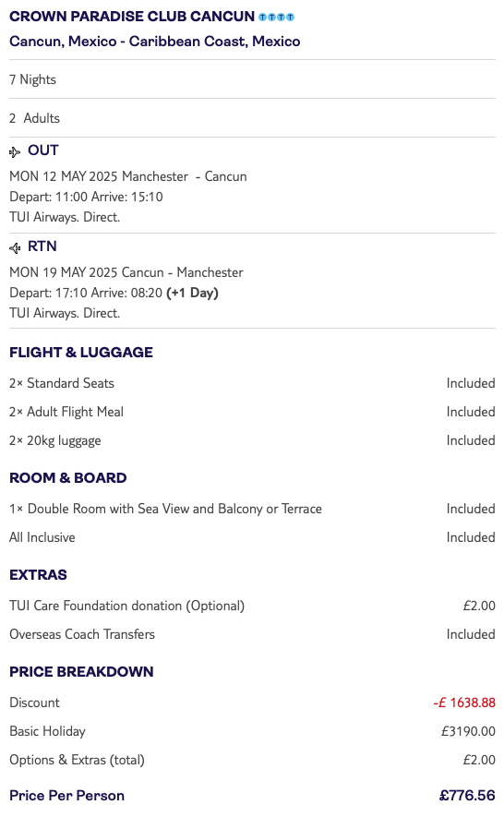Click the ROOM & BOARD section heading
The height and width of the screenshot is (817, 504).
[67, 478]
